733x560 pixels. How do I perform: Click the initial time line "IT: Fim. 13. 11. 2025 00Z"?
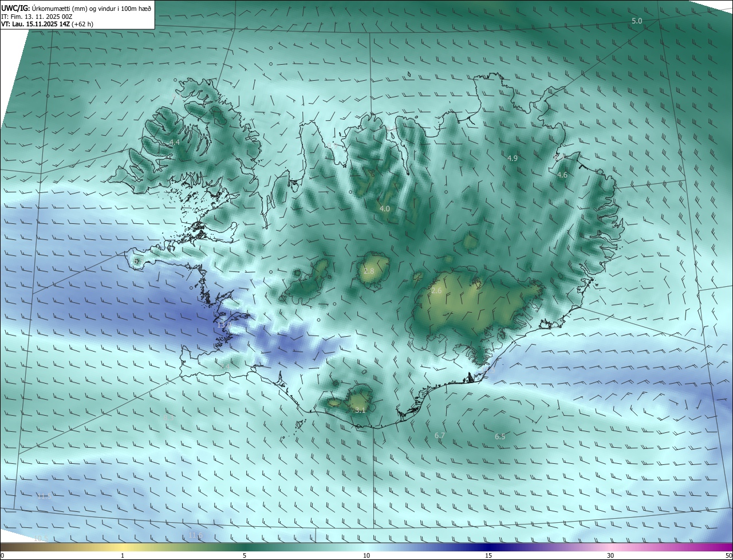click(x=37, y=17)
